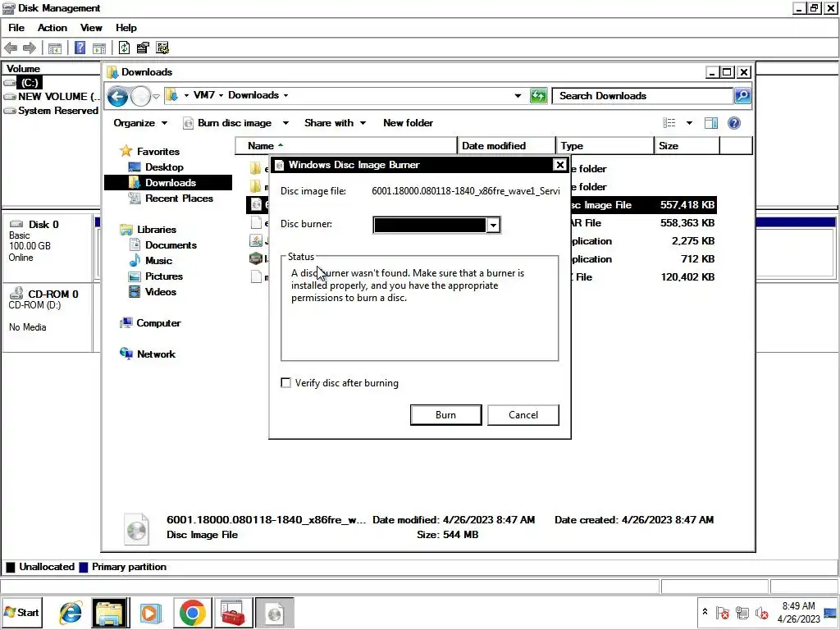The height and width of the screenshot is (630, 840).
Task: Expand the Organize dropdown menu
Action: 140,123
